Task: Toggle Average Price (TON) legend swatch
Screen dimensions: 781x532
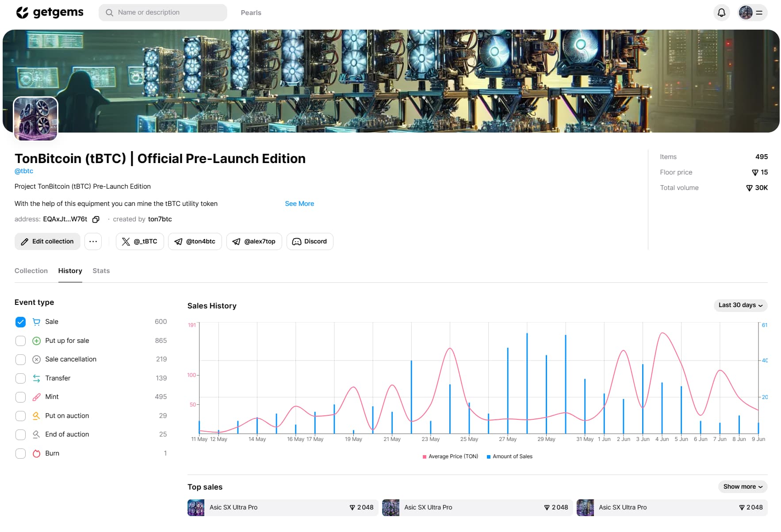Action: click(x=425, y=457)
